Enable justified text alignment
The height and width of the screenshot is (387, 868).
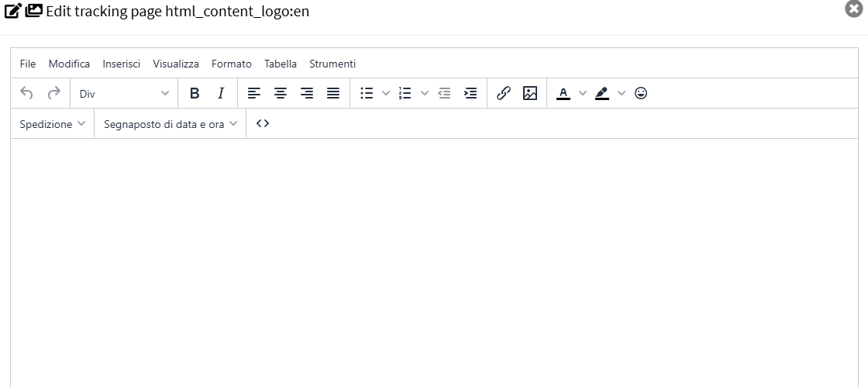pos(333,93)
